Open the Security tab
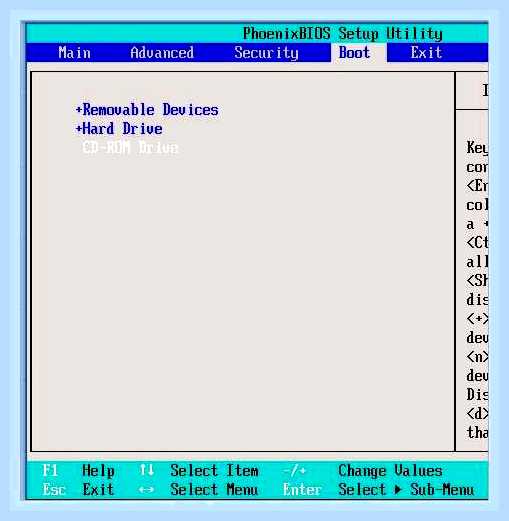This screenshot has height=521, width=509. click(266, 53)
